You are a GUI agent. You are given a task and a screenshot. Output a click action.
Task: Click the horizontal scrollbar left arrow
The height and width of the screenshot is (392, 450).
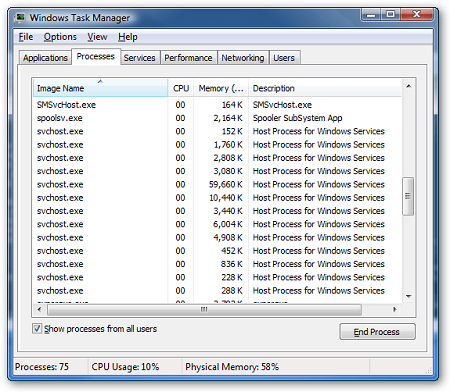click(39, 309)
